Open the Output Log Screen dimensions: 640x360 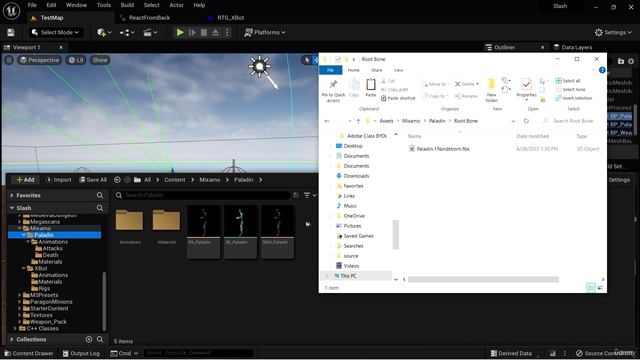[81, 353]
